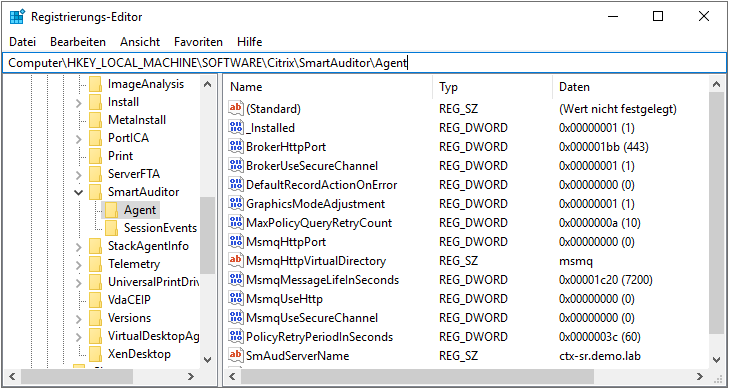Click the data cell '0x00001c20 (7200)'

pyautogui.click(x=605, y=280)
